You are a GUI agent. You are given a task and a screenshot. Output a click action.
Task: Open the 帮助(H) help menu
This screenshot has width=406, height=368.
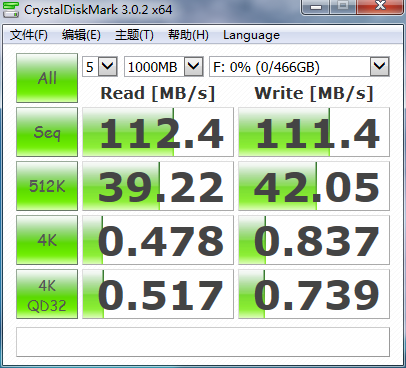pos(188,35)
